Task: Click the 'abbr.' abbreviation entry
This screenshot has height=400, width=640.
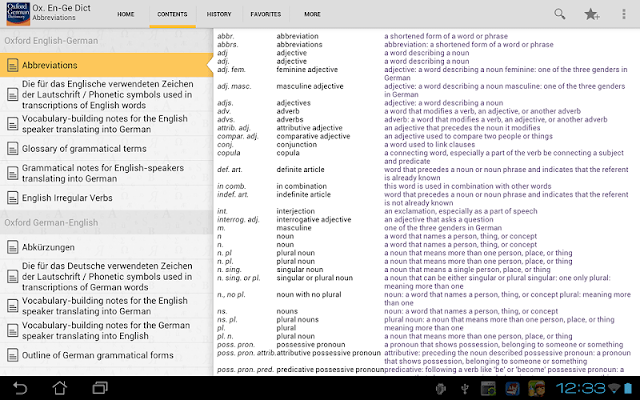Action: click(x=226, y=36)
